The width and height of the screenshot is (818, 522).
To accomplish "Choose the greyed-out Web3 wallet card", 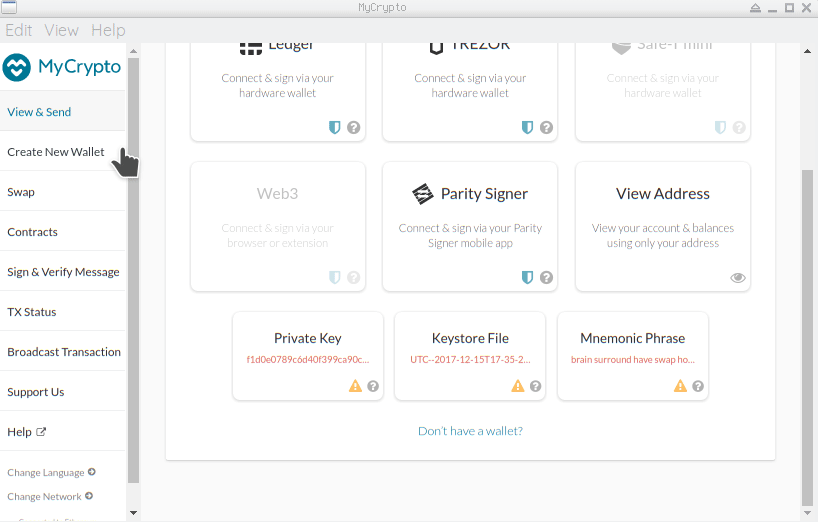I will (278, 226).
